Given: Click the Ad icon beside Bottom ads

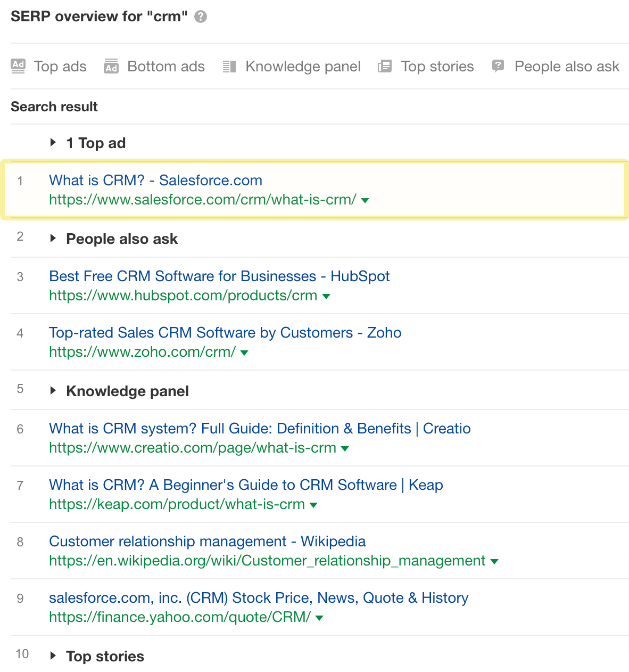Looking at the screenshot, I should pyautogui.click(x=111, y=66).
